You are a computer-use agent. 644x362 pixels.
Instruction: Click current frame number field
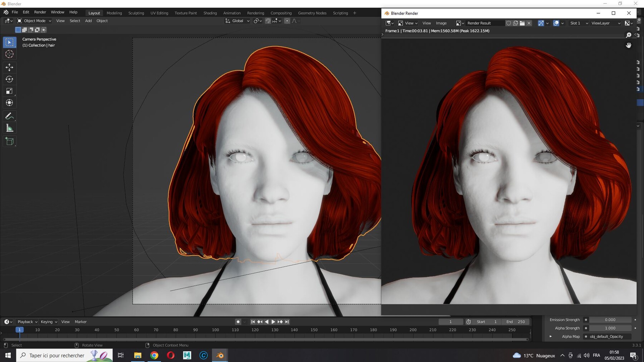click(x=450, y=322)
